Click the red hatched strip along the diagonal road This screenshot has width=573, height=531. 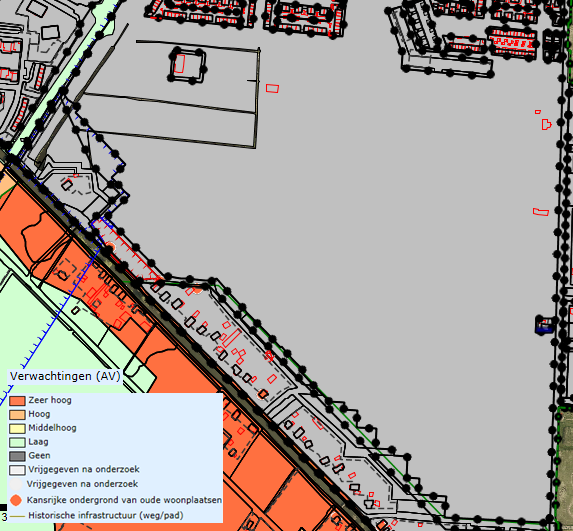click(x=126, y=250)
